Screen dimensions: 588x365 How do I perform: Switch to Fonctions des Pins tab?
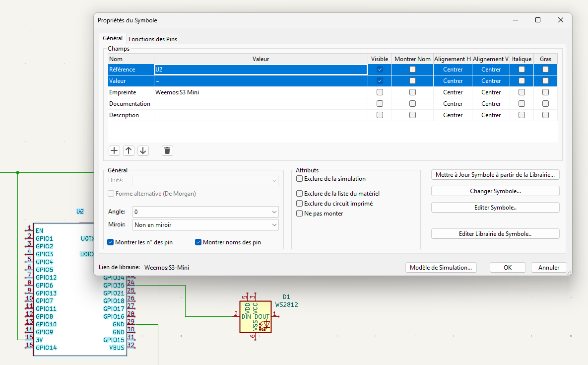[x=153, y=39]
